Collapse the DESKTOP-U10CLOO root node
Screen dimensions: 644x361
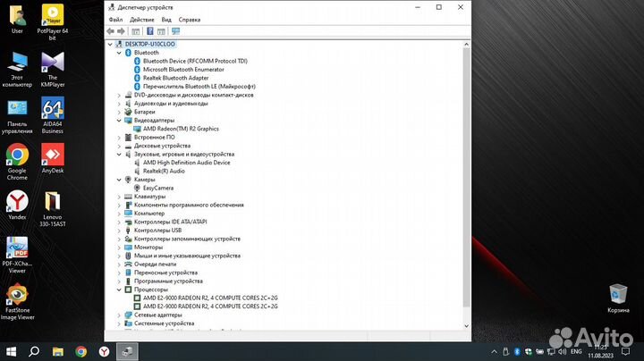[110, 44]
